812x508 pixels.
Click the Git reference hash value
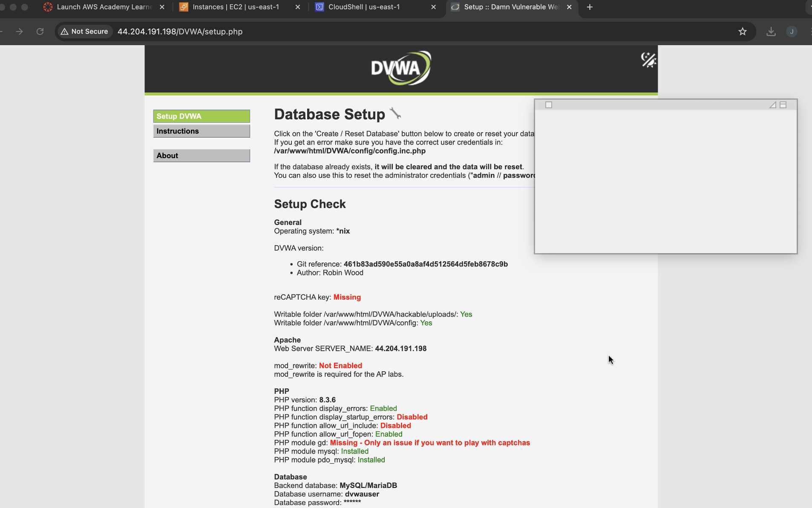(426, 264)
